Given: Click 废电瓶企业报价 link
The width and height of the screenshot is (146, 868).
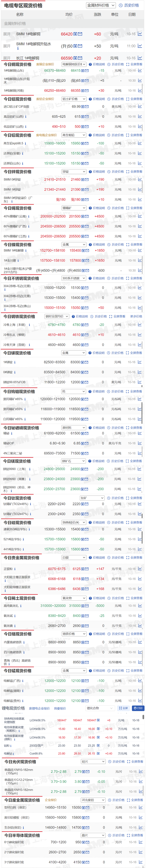Looking at the screenshot, I should [x=46, y=135].
